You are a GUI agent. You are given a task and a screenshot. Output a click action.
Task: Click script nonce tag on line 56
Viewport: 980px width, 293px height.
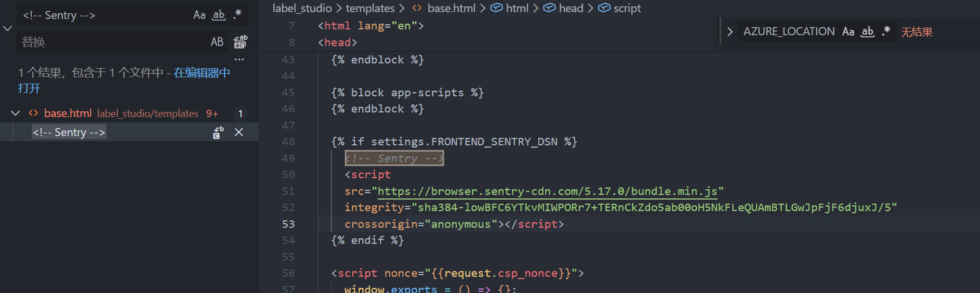point(457,273)
